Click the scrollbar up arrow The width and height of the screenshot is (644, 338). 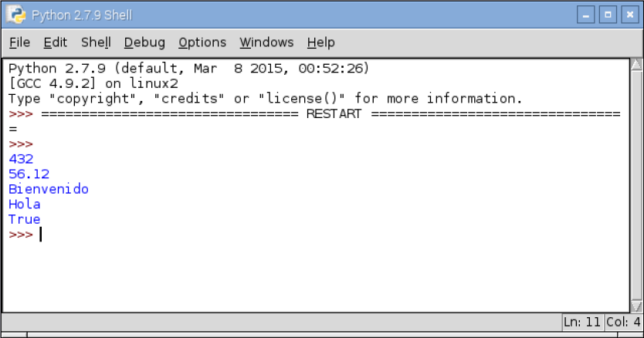[636, 65]
